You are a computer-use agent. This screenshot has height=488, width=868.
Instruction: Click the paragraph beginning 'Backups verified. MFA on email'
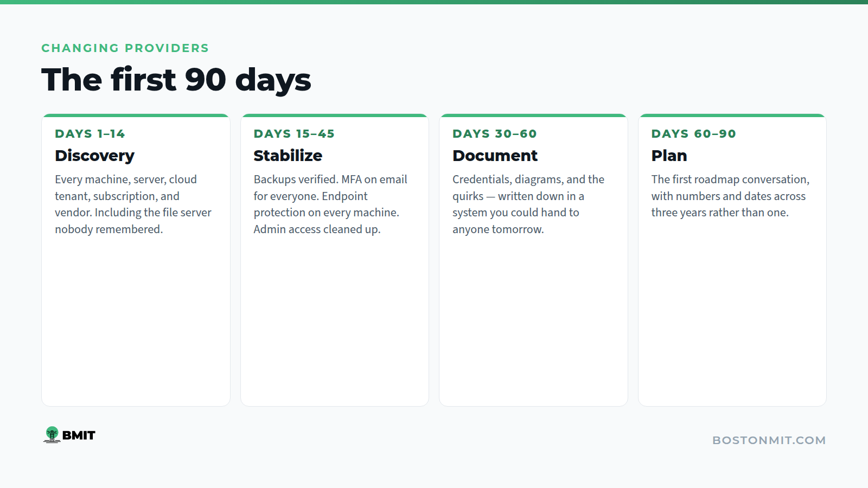330,204
